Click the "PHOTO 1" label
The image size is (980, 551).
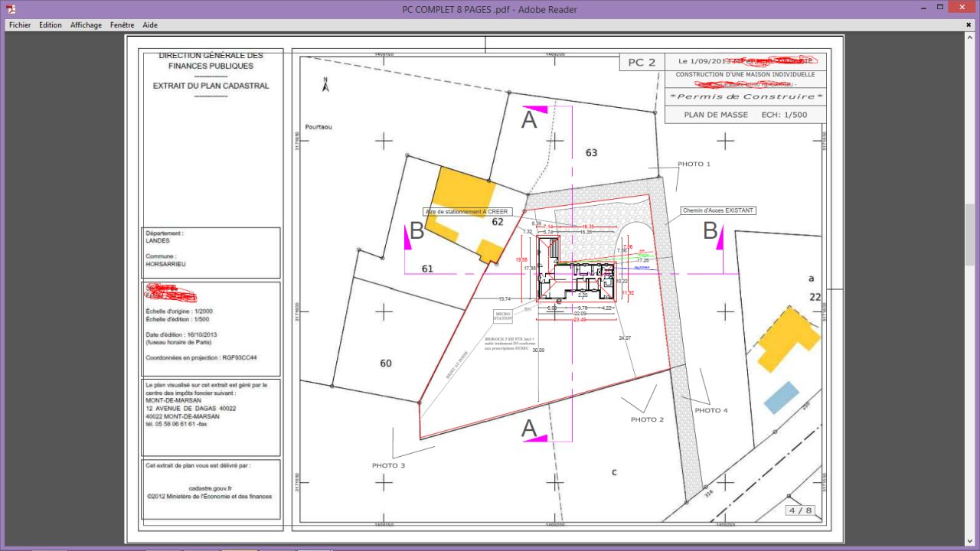click(x=694, y=164)
